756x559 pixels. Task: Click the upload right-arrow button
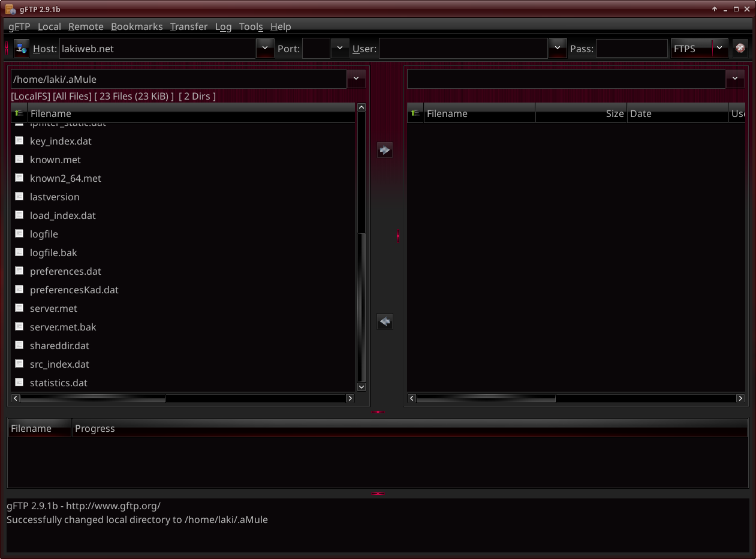click(385, 150)
